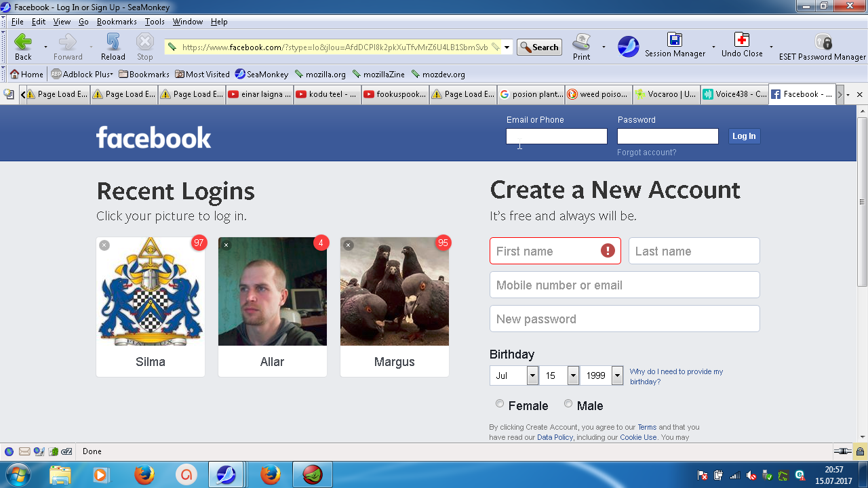The height and width of the screenshot is (488, 868).
Task: Open the Back button history dropdown
Action: point(45,47)
